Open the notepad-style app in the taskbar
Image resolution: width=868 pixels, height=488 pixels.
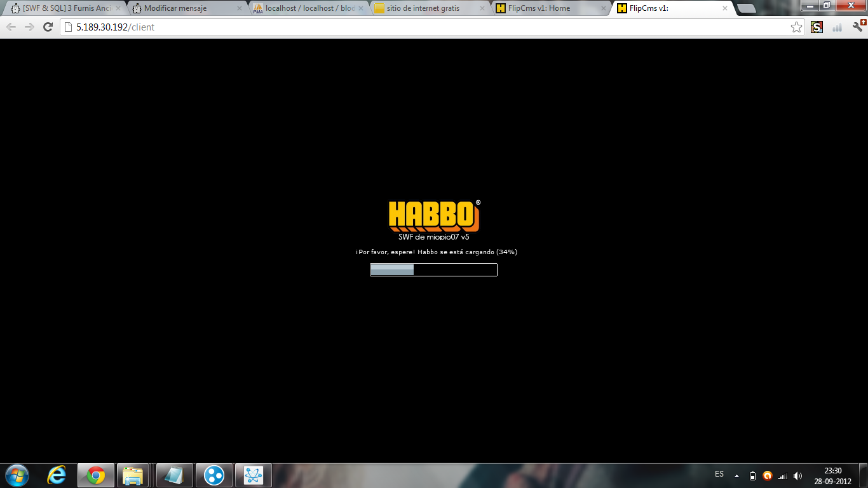tap(175, 475)
